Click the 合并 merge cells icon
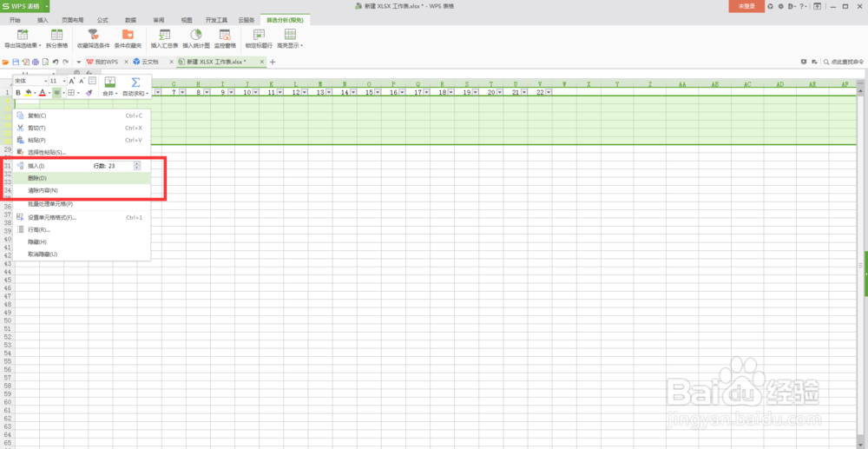Viewport: 868px width, 449px height. tap(110, 82)
